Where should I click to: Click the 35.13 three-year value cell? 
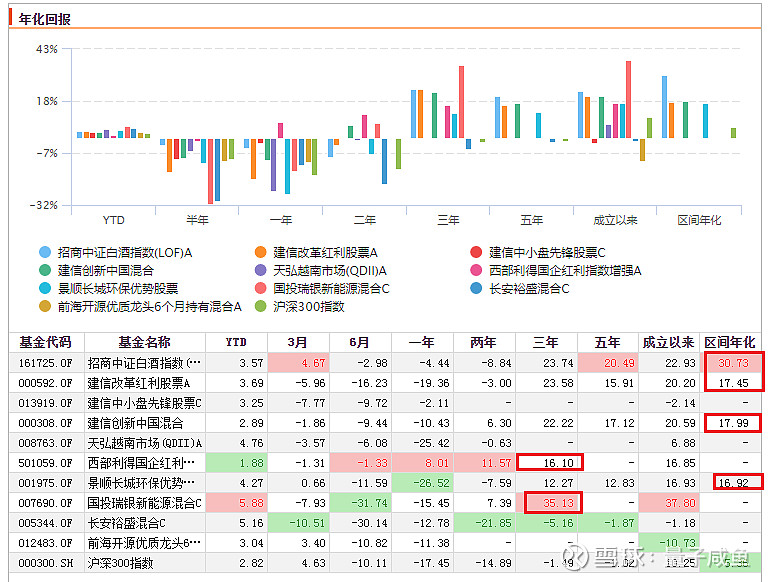[545, 503]
